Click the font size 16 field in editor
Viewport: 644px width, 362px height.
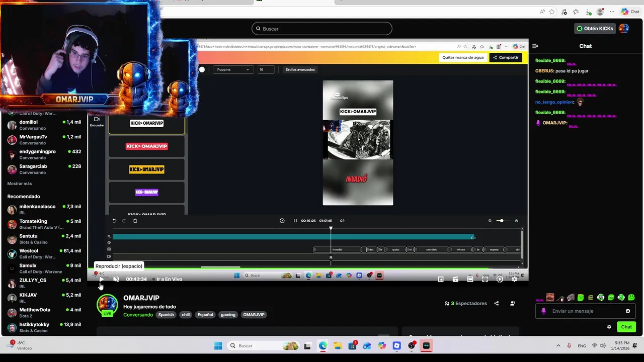[266, 69]
